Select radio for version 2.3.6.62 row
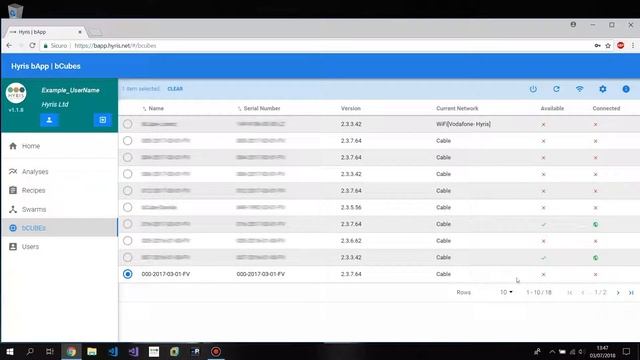This screenshot has height=360, width=640. tap(128, 241)
